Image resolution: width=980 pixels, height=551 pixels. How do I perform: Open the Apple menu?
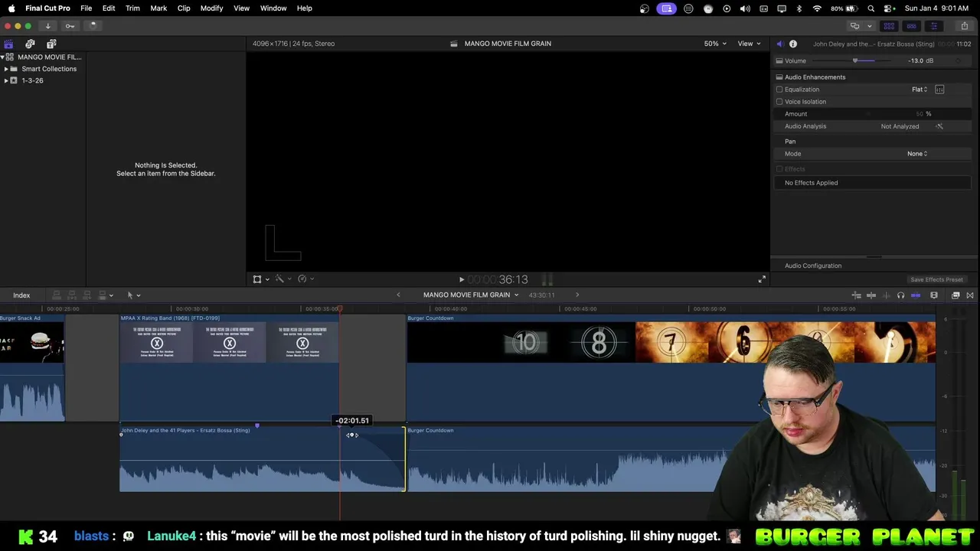click(x=11, y=8)
